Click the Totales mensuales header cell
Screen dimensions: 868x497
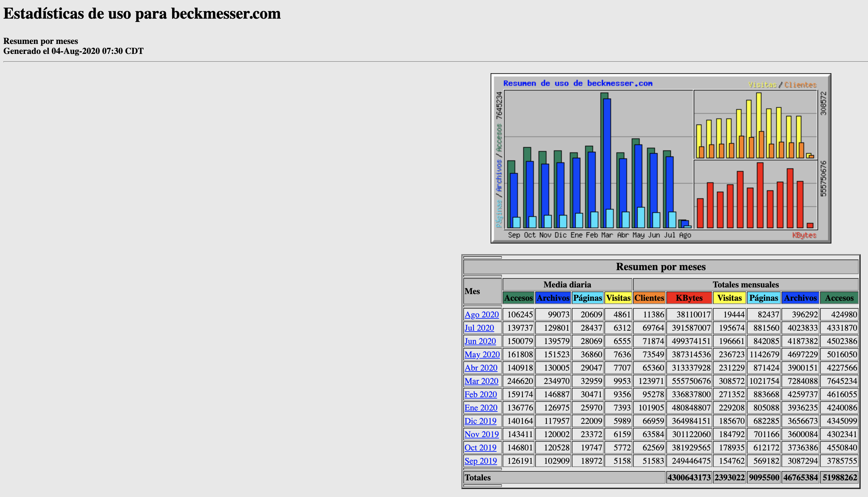click(746, 284)
